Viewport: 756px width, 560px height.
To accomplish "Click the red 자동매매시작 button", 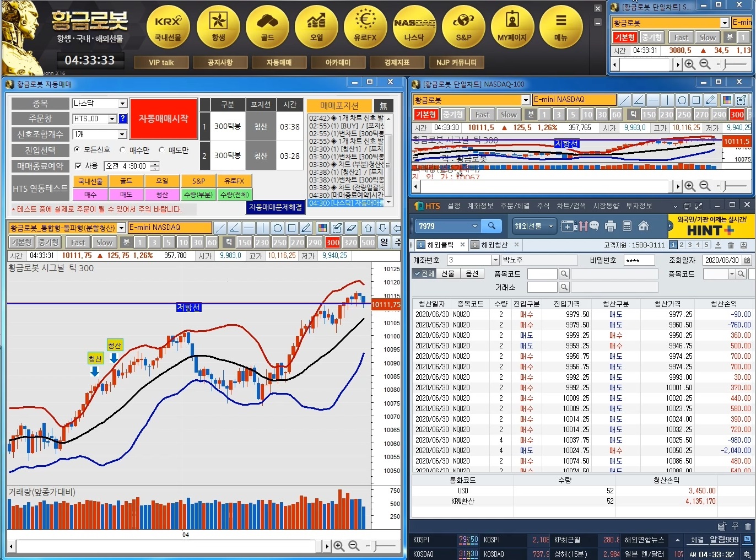I will coord(164,119).
